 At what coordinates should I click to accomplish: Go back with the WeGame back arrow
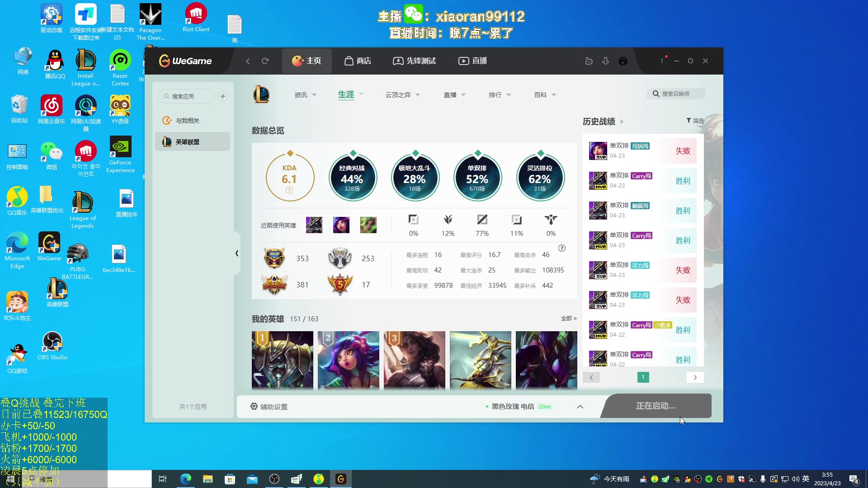(x=248, y=61)
